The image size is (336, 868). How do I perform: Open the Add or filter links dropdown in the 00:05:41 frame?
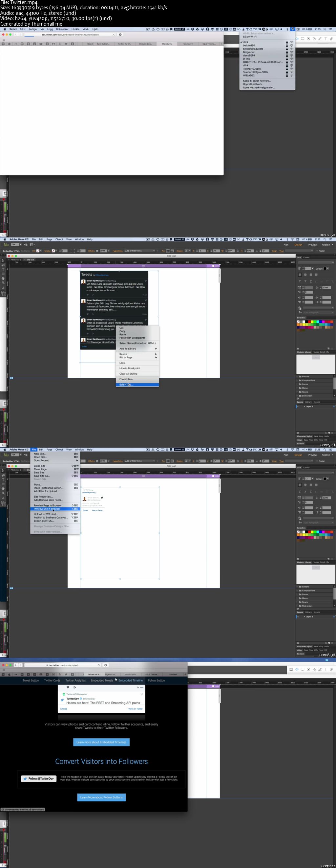click(x=140, y=251)
